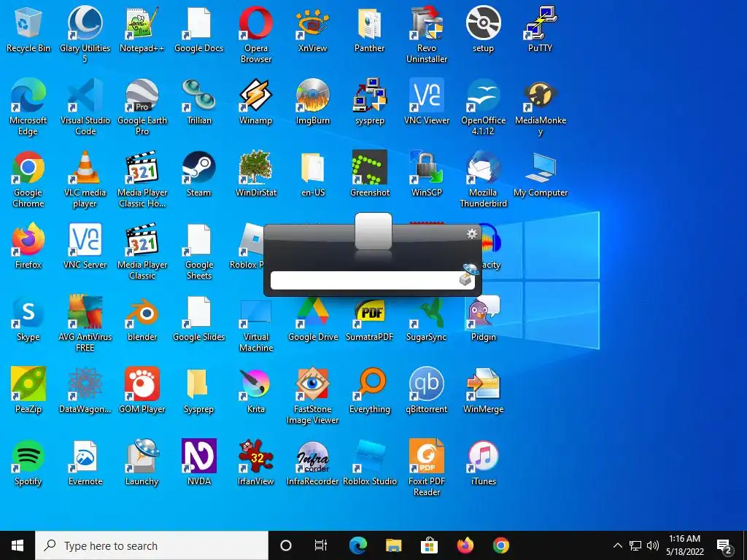Screen dimensions: 747x560
Task: Open File Explorer from the taskbar
Action: (x=393, y=545)
